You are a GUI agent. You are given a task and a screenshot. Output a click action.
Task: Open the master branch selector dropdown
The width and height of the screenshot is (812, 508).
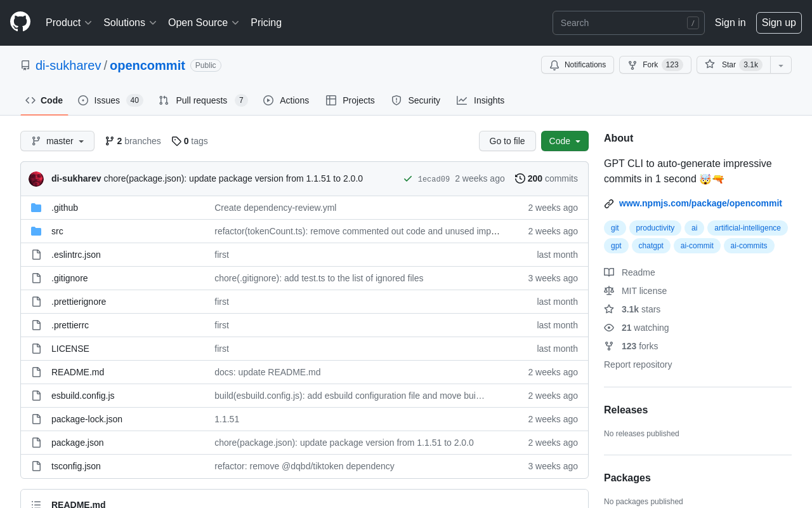tap(57, 141)
